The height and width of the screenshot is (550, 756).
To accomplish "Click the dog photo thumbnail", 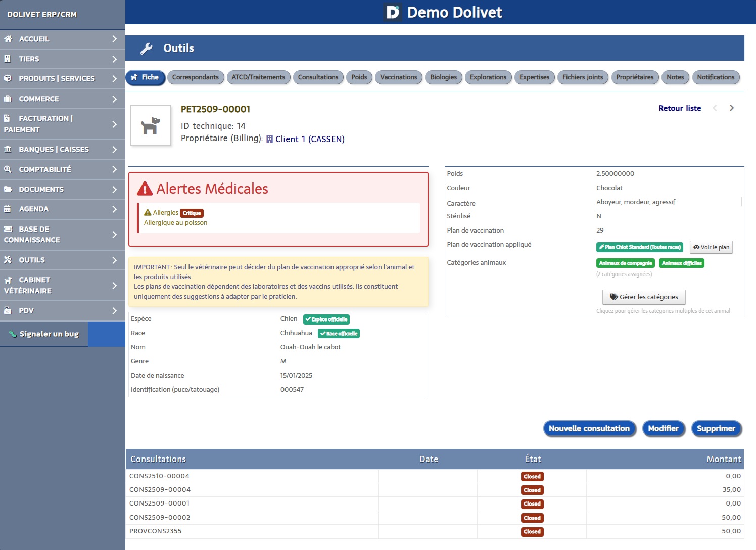I will 151,125.
